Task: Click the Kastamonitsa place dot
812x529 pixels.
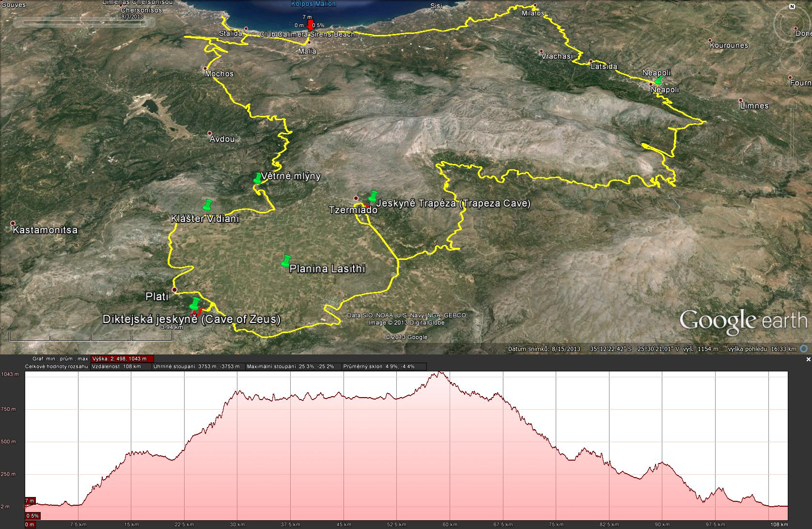Action: [13, 224]
